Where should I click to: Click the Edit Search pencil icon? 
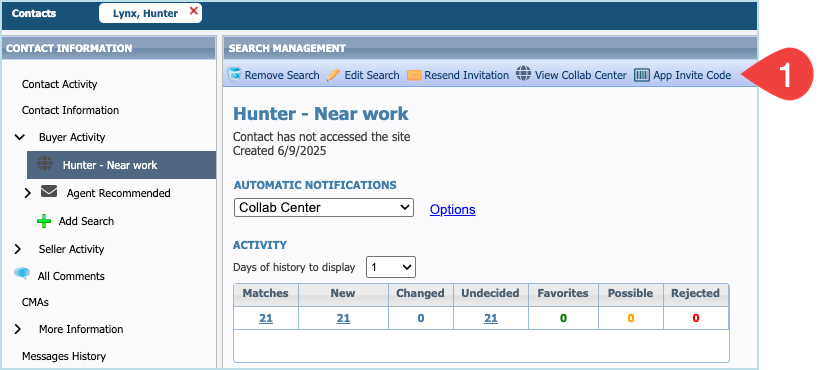(x=333, y=75)
